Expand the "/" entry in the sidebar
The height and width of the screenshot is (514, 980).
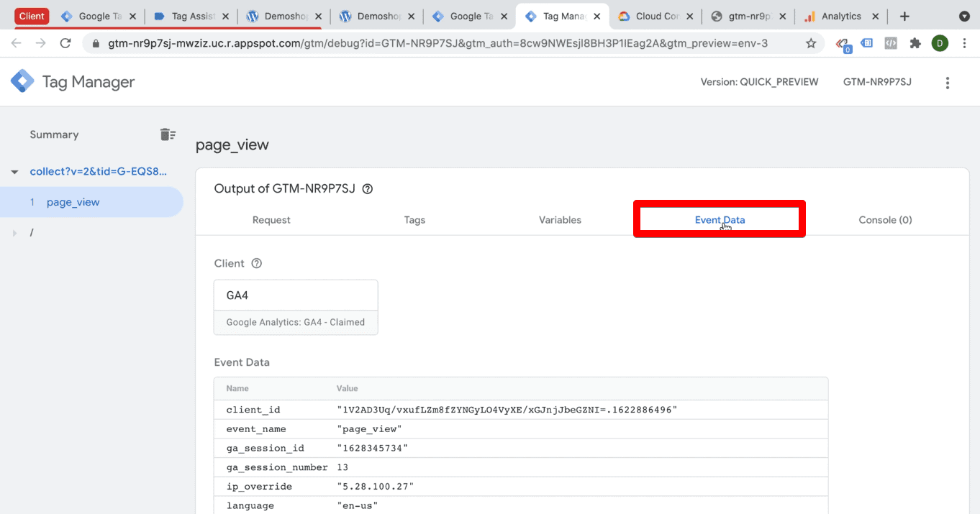(16, 231)
